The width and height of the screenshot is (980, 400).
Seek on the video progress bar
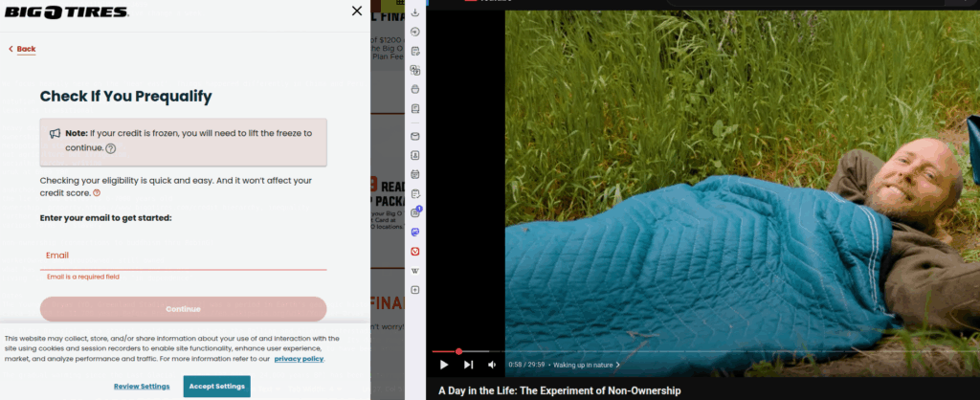[705, 351]
